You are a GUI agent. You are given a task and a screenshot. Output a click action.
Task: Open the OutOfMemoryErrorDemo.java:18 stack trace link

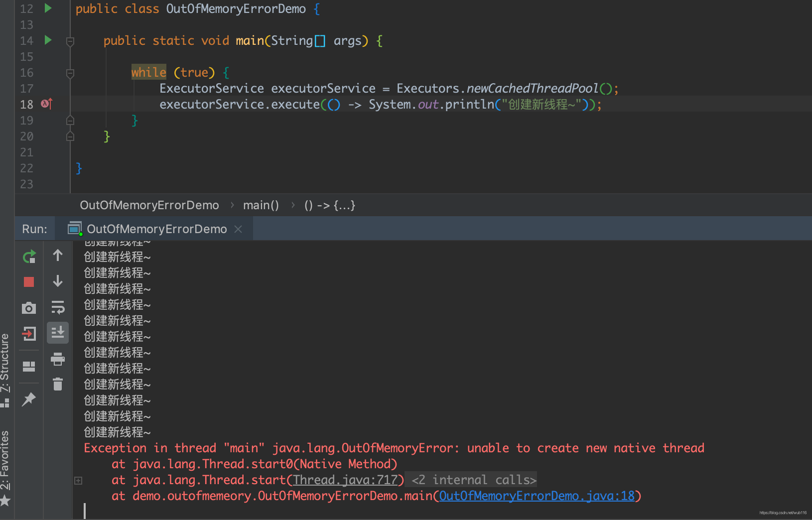(x=537, y=496)
